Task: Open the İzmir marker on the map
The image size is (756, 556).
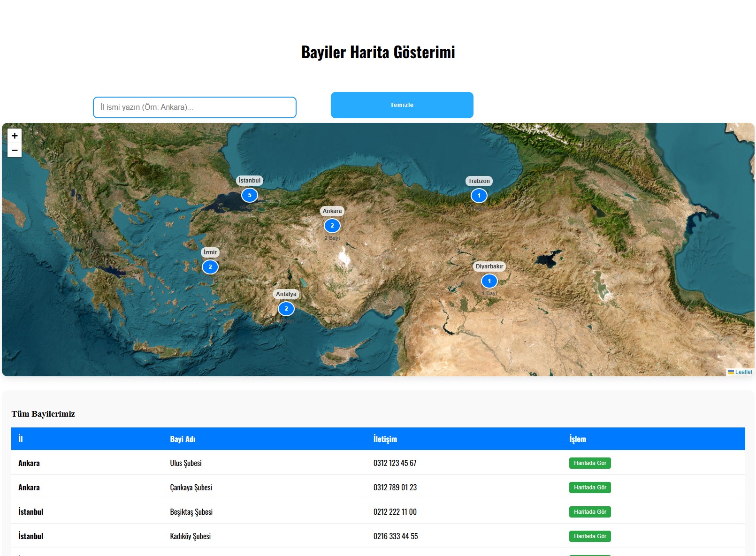Action: click(x=210, y=267)
